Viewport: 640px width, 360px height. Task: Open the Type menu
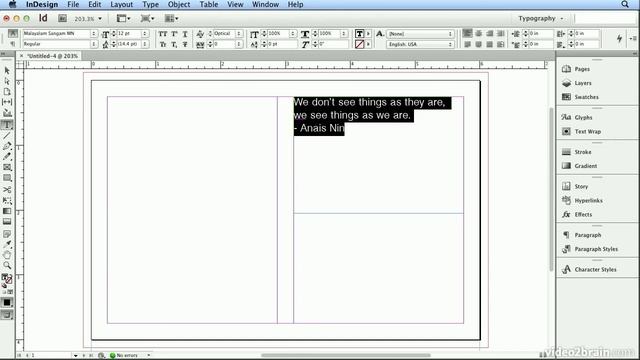tap(150, 4)
